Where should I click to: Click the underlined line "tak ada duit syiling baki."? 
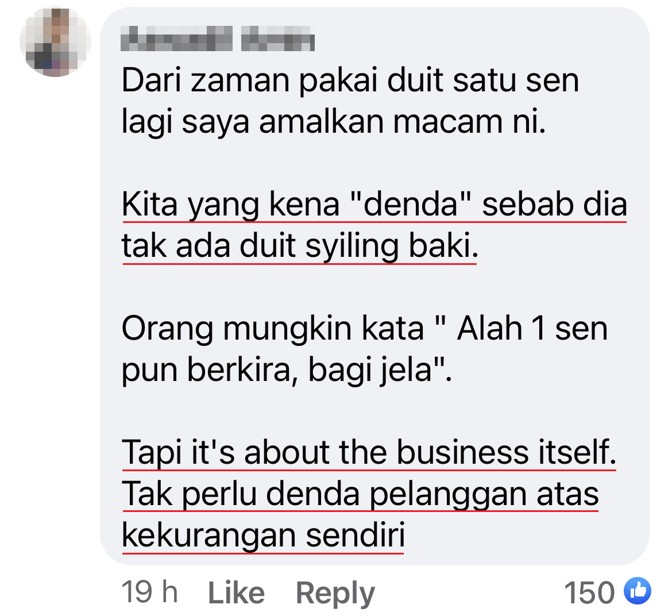300,247
